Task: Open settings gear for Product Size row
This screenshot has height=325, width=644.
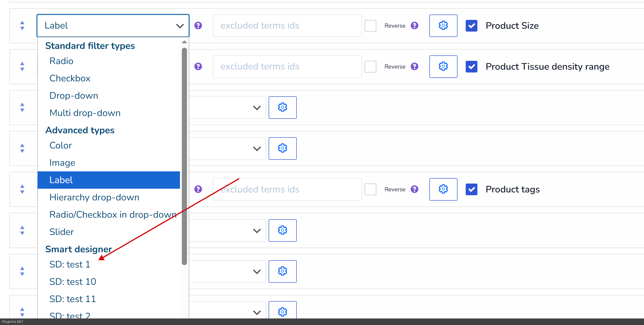Action: pos(443,25)
